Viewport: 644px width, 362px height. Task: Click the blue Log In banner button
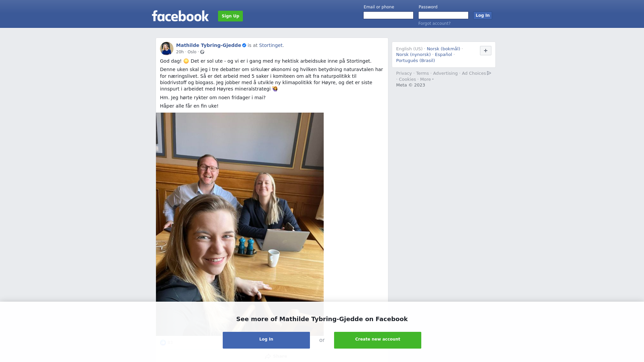[266, 340]
